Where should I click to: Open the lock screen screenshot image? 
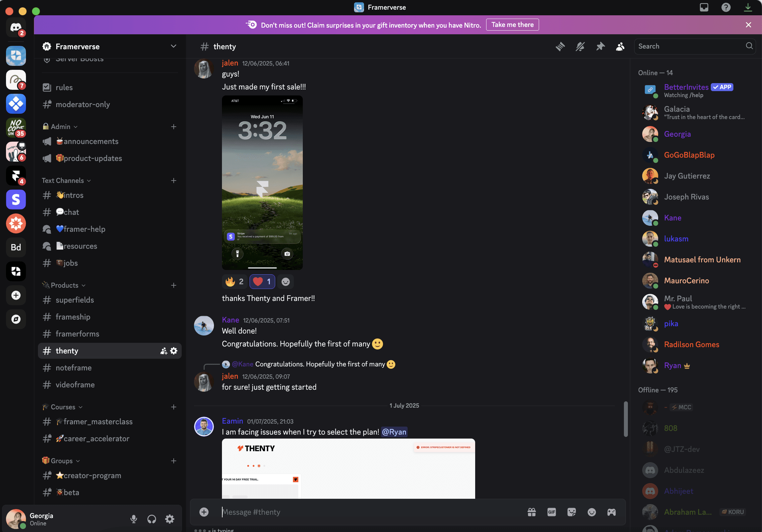click(x=262, y=183)
